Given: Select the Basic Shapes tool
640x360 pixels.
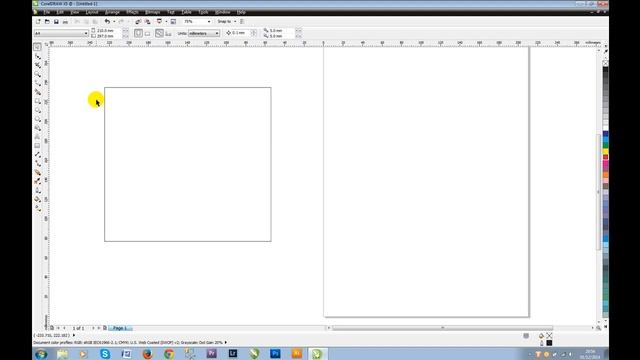Looking at the screenshot, I should (x=38, y=128).
